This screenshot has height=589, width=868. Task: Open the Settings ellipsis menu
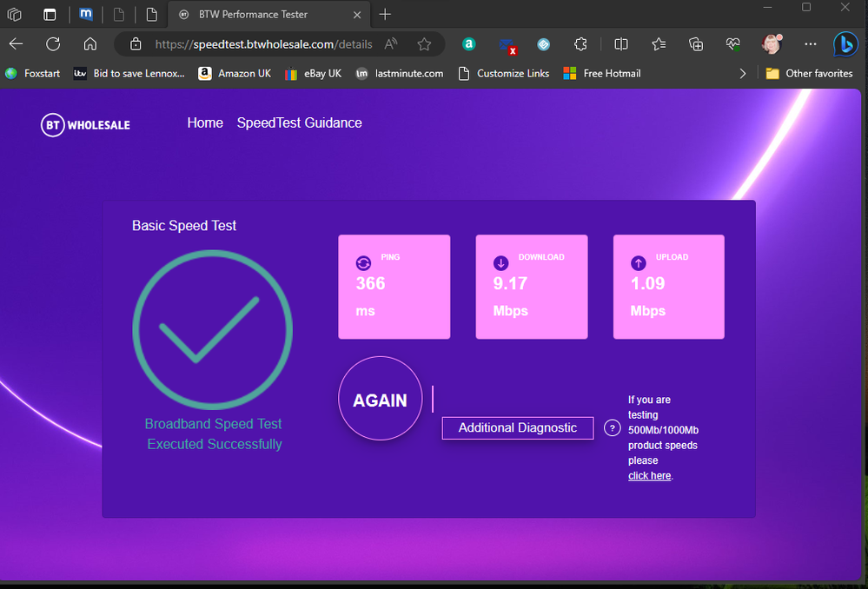click(810, 43)
